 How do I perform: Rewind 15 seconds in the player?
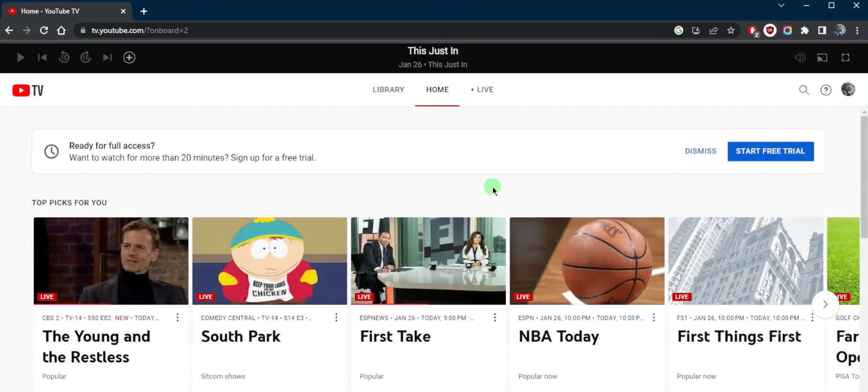pos(64,57)
